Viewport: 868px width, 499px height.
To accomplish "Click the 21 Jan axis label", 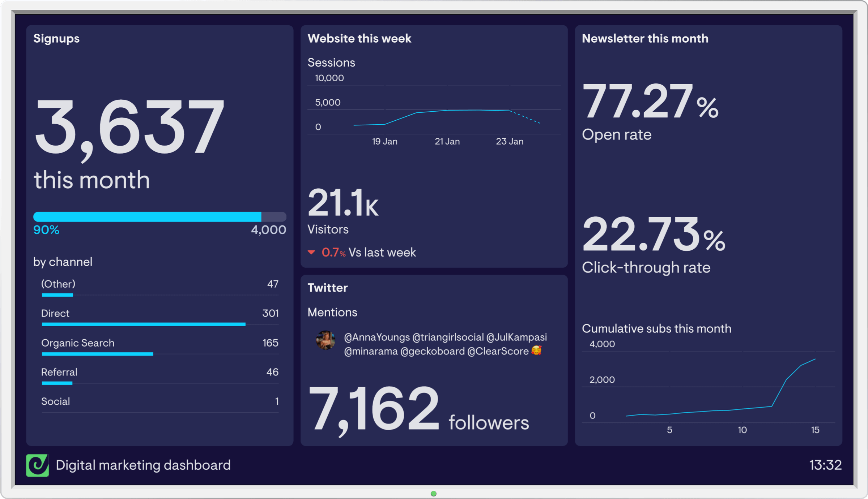I will click(x=447, y=141).
